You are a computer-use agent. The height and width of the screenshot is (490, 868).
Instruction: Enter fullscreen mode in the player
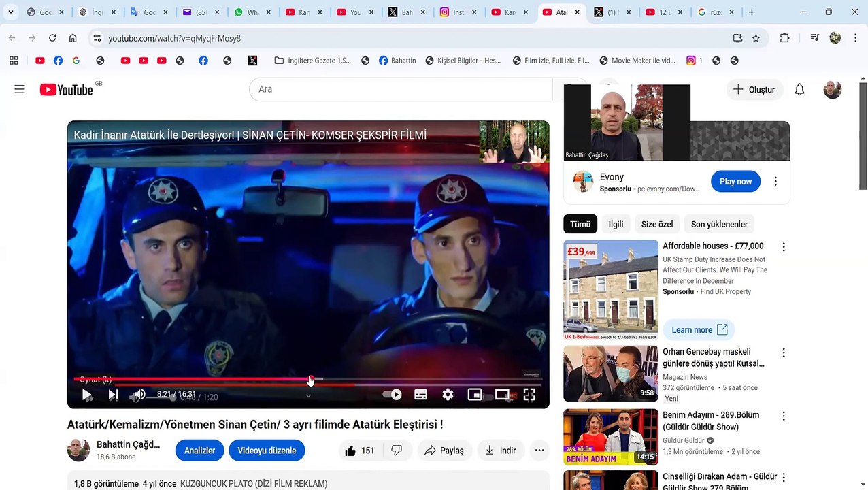coord(529,395)
